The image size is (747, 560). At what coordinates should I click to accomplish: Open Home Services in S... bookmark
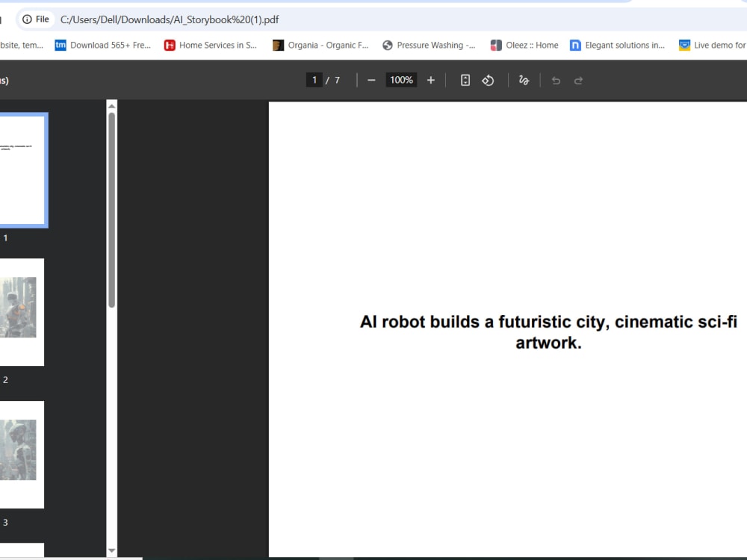(x=211, y=46)
